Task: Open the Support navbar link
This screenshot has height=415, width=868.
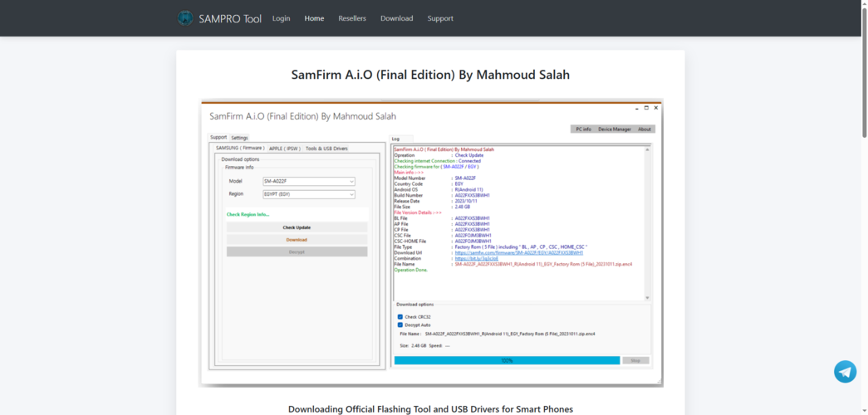Action: click(x=440, y=18)
